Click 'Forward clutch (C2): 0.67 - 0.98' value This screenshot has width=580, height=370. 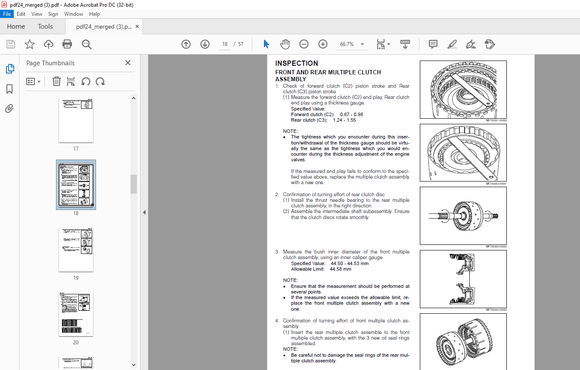tap(327, 114)
